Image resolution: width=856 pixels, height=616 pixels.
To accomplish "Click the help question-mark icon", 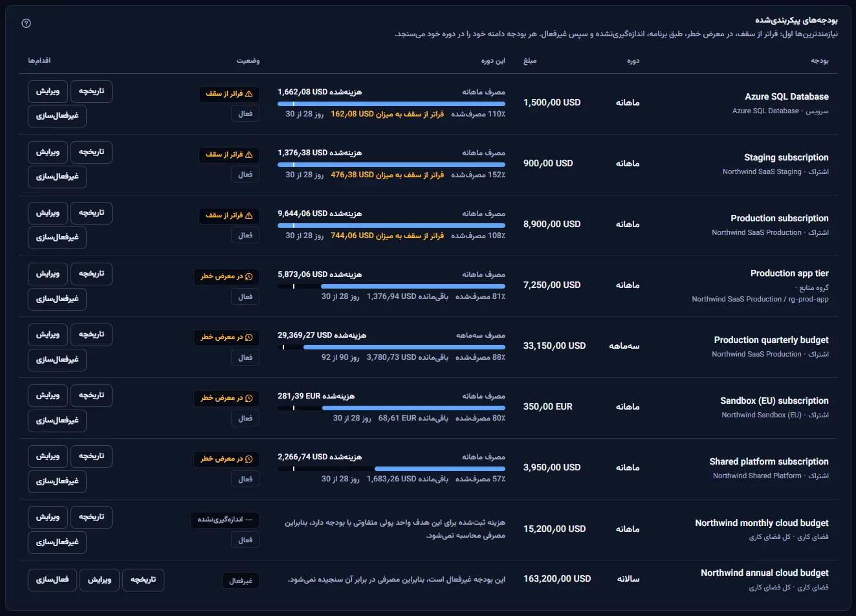I will click(26, 23).
